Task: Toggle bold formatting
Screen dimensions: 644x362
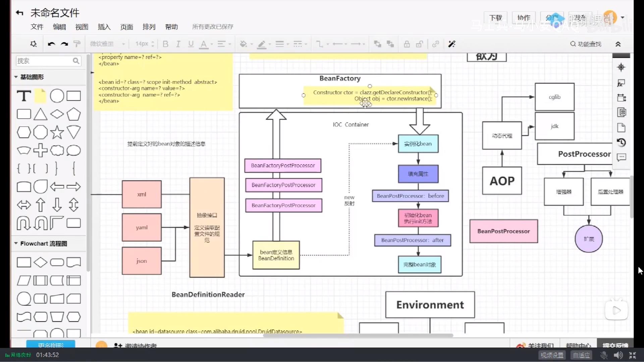Action: tap(165, 44)
